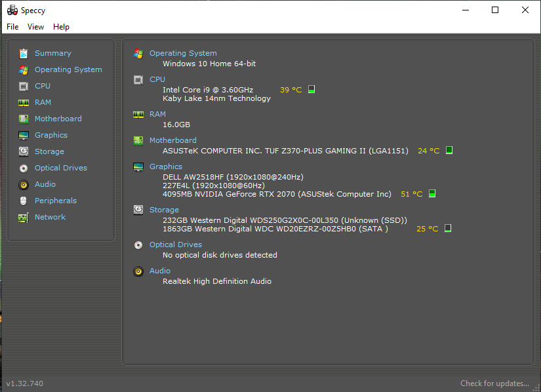Click the Windows flag icon in main panel
This screenshot has width=541, height=392.
pyautogui.click(x=138, y=54)
